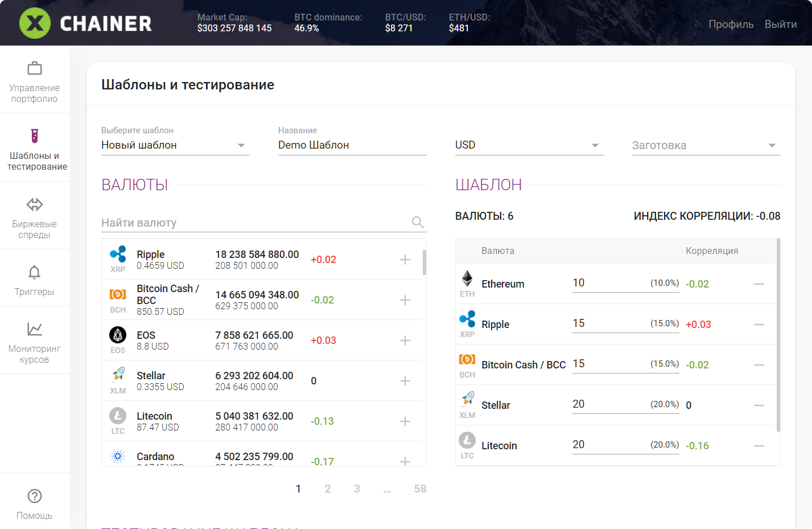Open the Триггеры menu item
The height and width of the screenshot is (529, 812).
click(35, 278)
